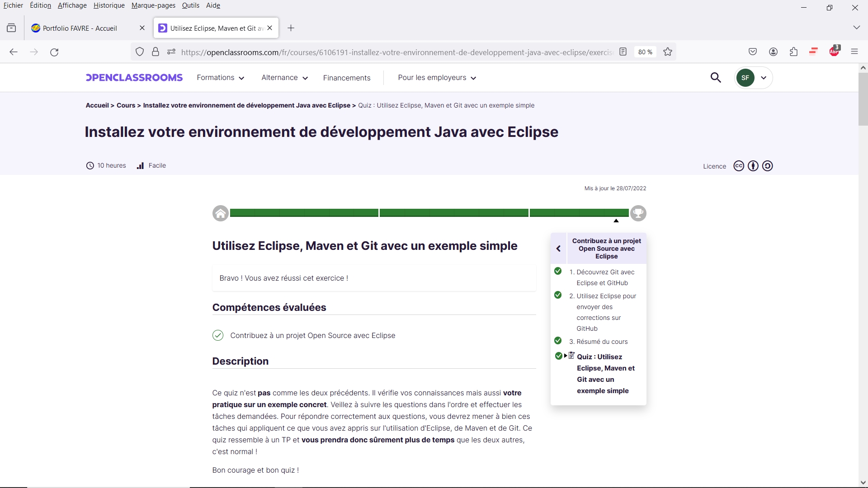Click the Installez votre environnement breadcrumb link

246,105
